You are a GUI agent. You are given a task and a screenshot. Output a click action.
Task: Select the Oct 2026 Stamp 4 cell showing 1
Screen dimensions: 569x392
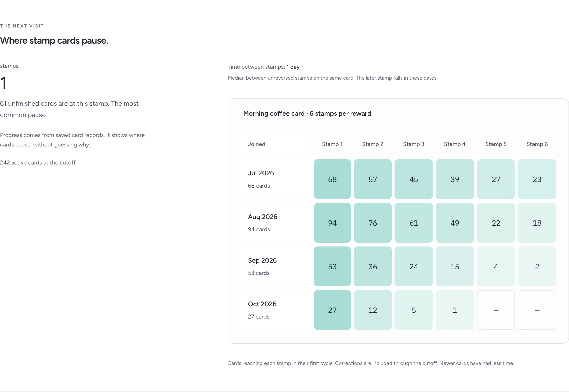455,310
